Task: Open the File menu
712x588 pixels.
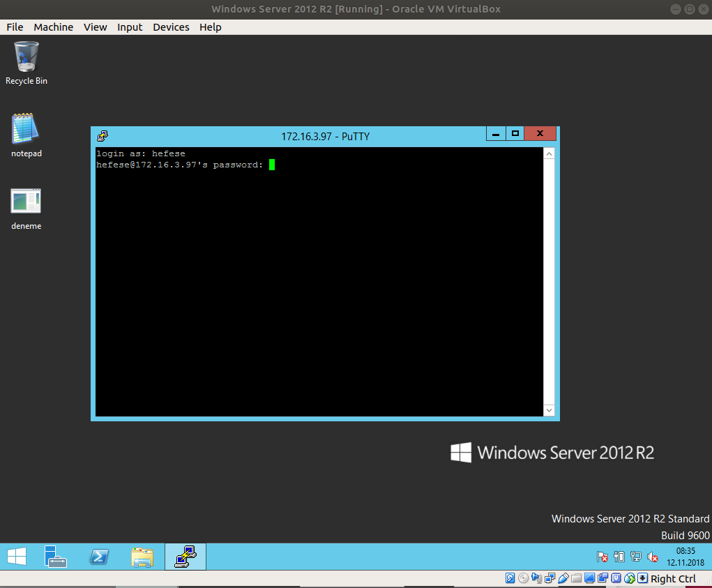Action: [x=15, y=27]
